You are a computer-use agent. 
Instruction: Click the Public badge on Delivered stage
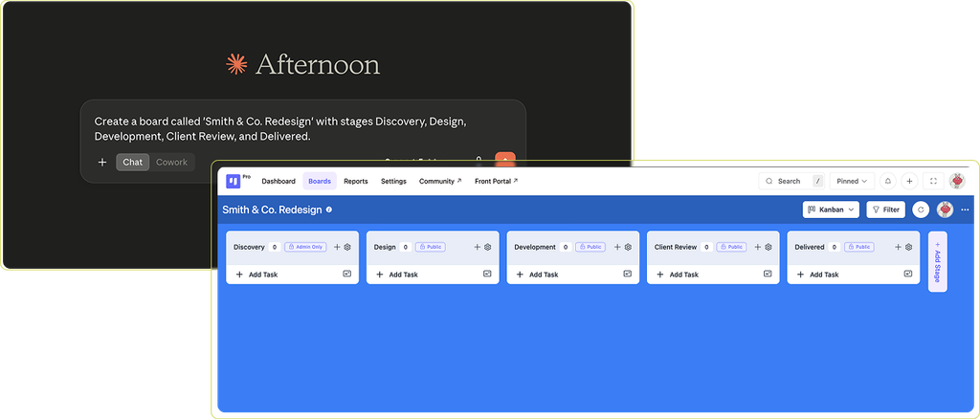tap(859, 247)
